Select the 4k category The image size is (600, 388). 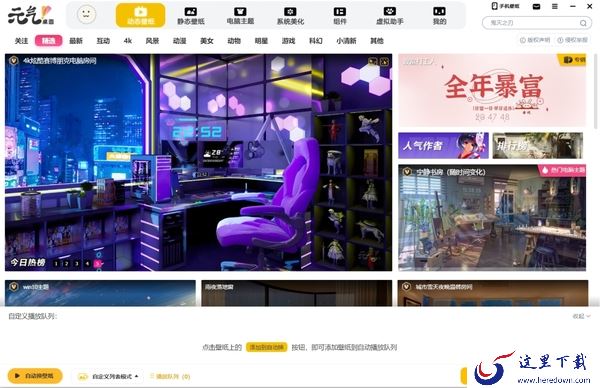tap(128, 41)
